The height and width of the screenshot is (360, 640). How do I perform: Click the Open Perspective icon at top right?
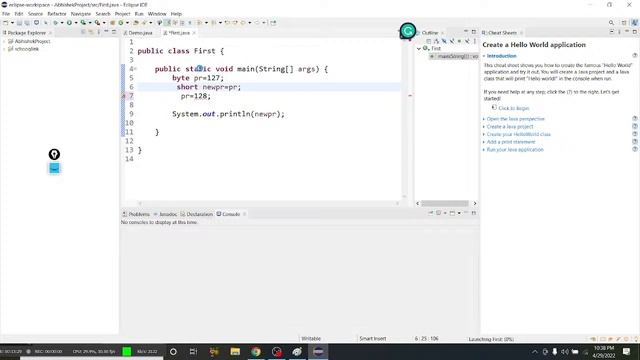pyautogui.click(x=624, y=23)
